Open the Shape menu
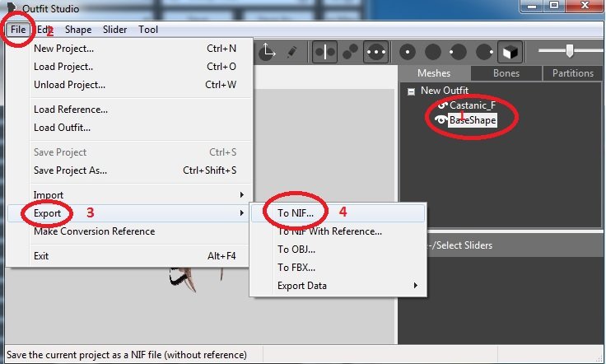 point(78,30)
